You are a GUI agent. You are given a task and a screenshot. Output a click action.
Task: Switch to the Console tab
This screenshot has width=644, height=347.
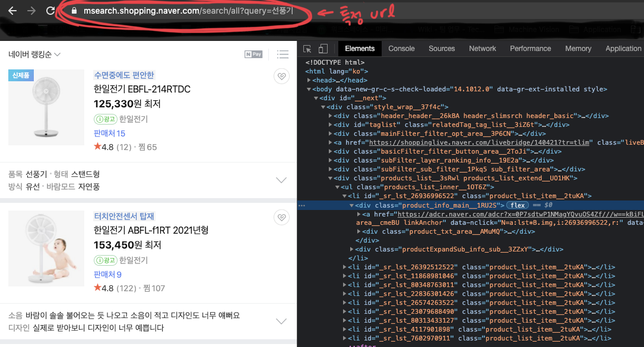[x=401, y=49]
